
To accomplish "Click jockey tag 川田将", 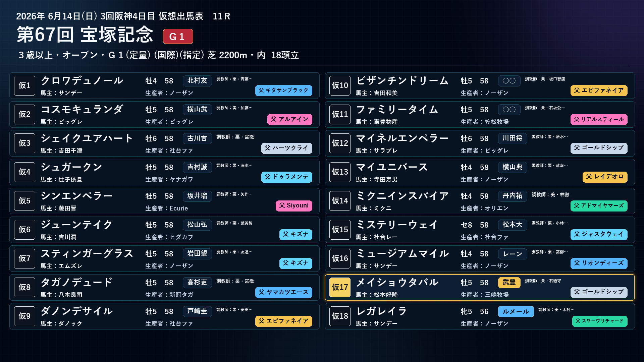I will 513,138.
